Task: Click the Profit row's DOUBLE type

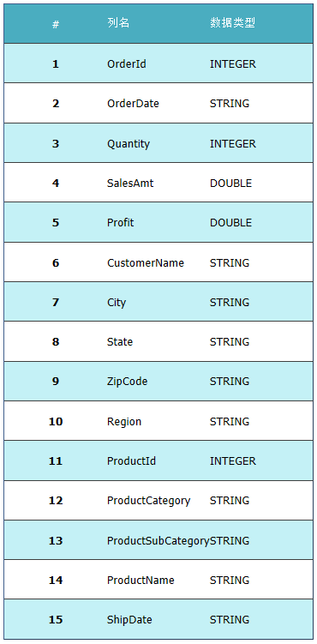Action: tap(230, 223)
